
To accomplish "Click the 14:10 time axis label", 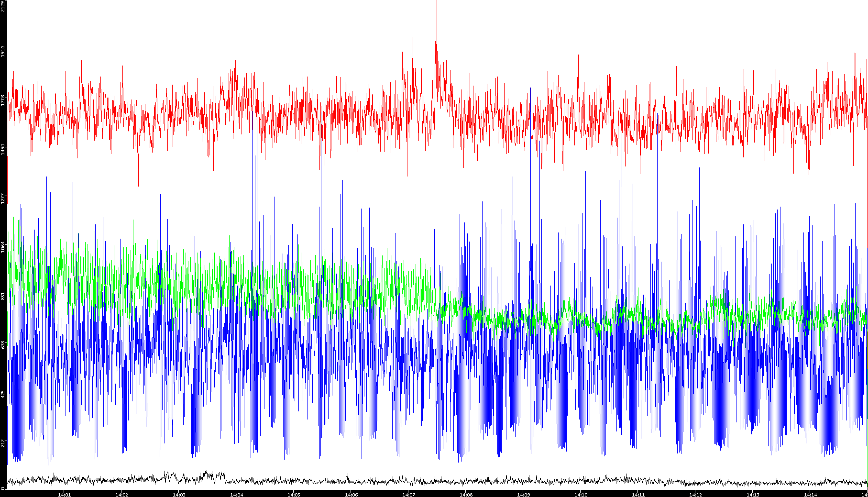I will tap(581, 495).
